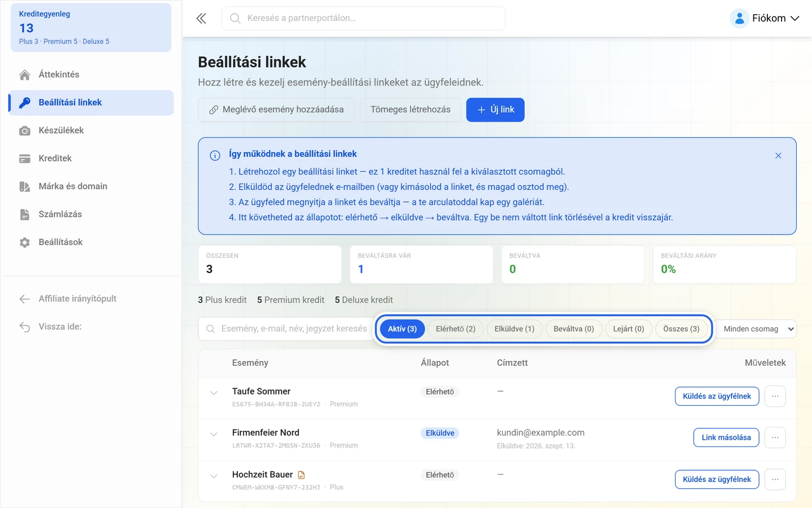Viewport: 812px width, 508px height.
Task: Click the note icon beside Hochzeit Bauer
Action: tap(301, 475)
